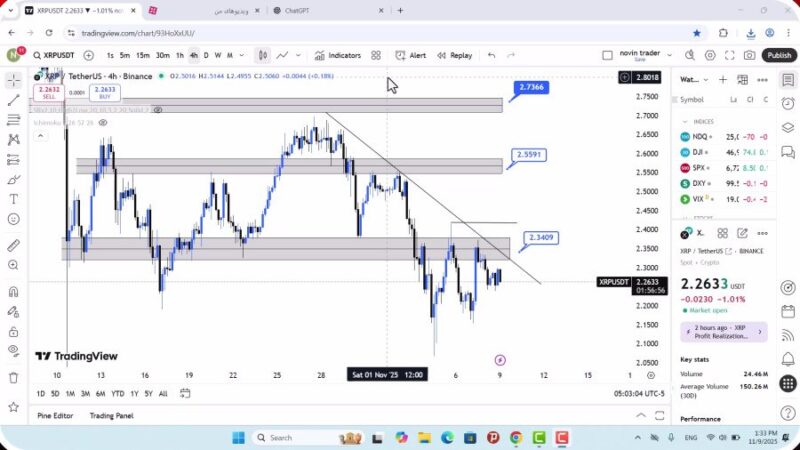Screen dimensions: 800x450
Task: Click the trash icon to remove drawings
Action: (14, 378)
